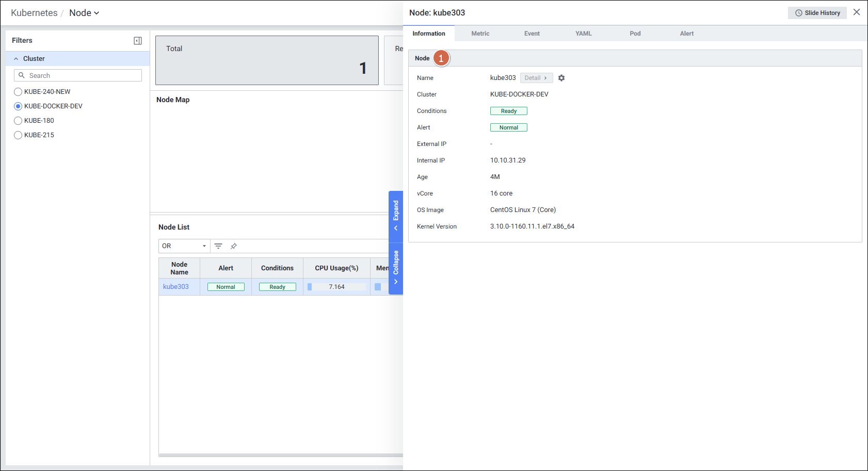Click the filter lines icon in Node List

point(218,246)
